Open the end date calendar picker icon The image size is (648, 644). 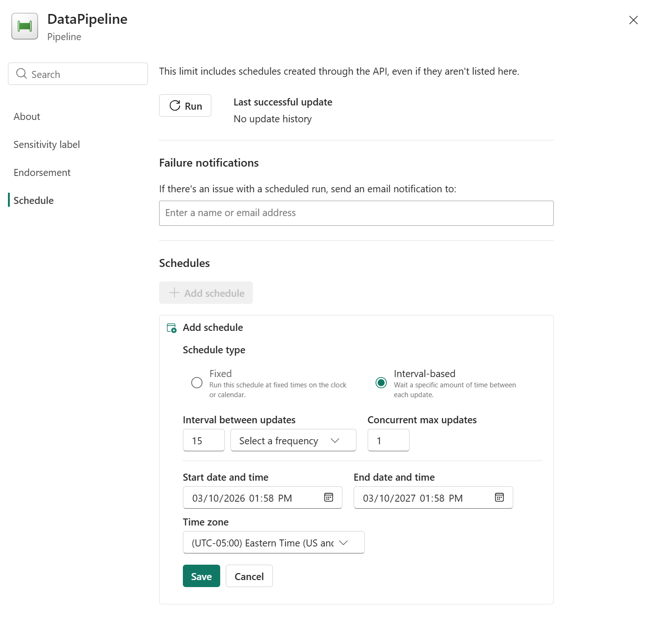[499, 497]
